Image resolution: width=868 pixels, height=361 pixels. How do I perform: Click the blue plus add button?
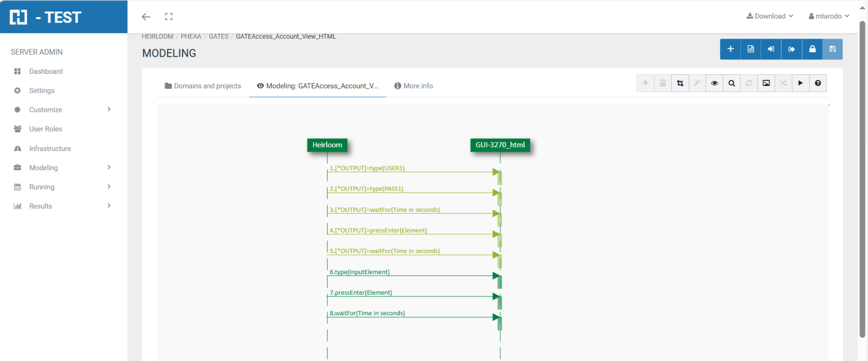(730, 49)
